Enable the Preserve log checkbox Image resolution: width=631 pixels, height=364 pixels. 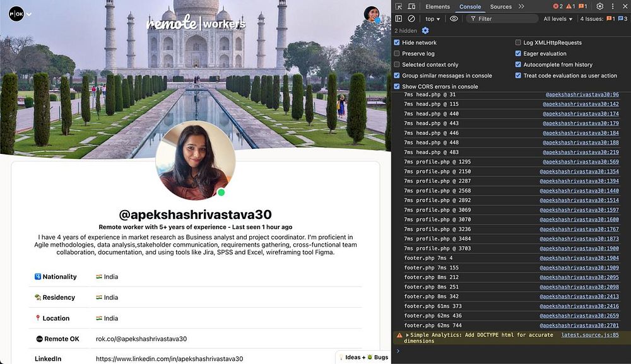tap(397, 54)
